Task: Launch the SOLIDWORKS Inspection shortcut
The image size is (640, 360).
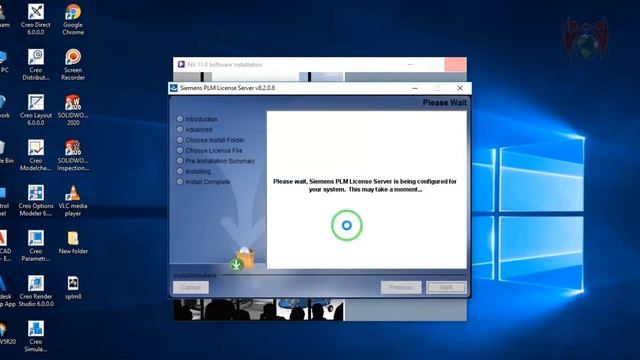Action: [73, 155]
